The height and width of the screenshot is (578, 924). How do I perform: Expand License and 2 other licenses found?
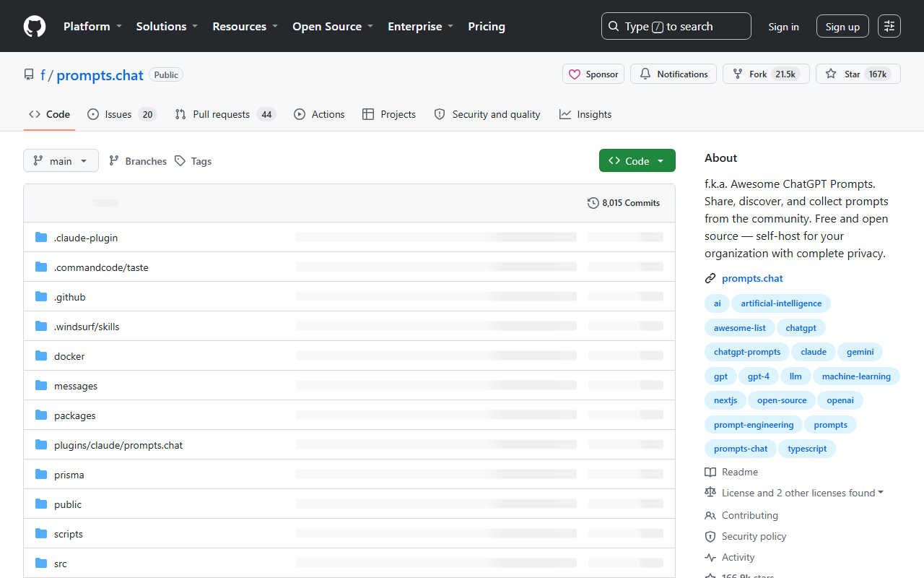pos(803,493)
